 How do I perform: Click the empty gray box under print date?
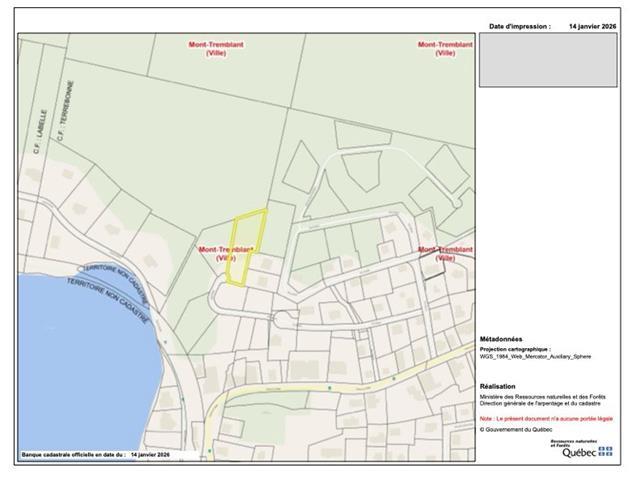[548, 61]
